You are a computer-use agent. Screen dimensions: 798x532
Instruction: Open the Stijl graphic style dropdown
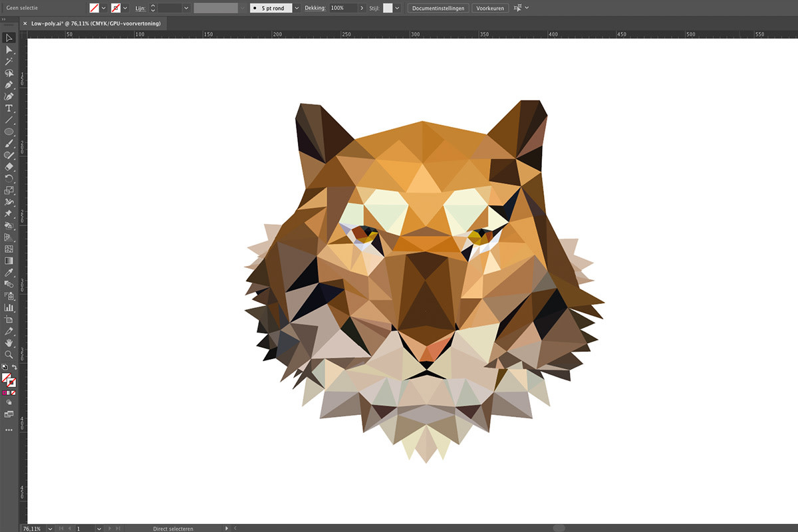click(397, 8)
